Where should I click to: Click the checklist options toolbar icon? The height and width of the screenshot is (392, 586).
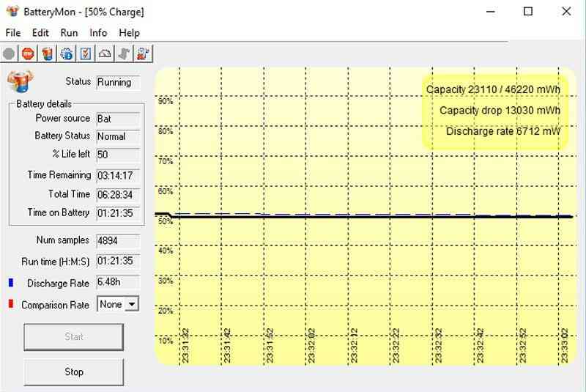(86, 53)
